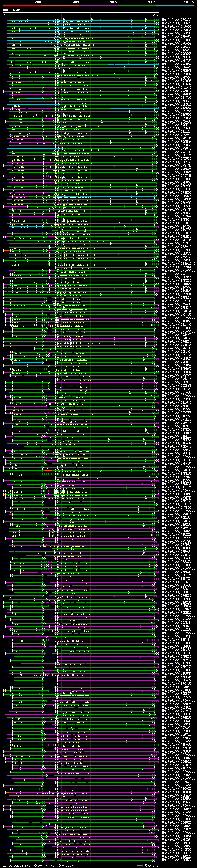Image resolution: width=197 pixels, height=868 pixels.
Task: Click hit label UniRef100_Q9C669
Action: point(177,43)
